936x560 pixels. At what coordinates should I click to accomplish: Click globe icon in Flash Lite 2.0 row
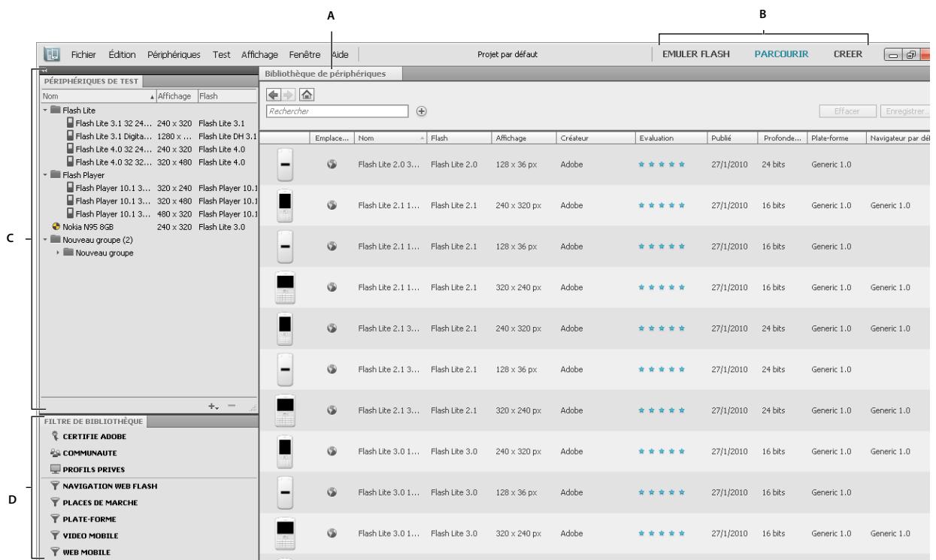[331, 164]
